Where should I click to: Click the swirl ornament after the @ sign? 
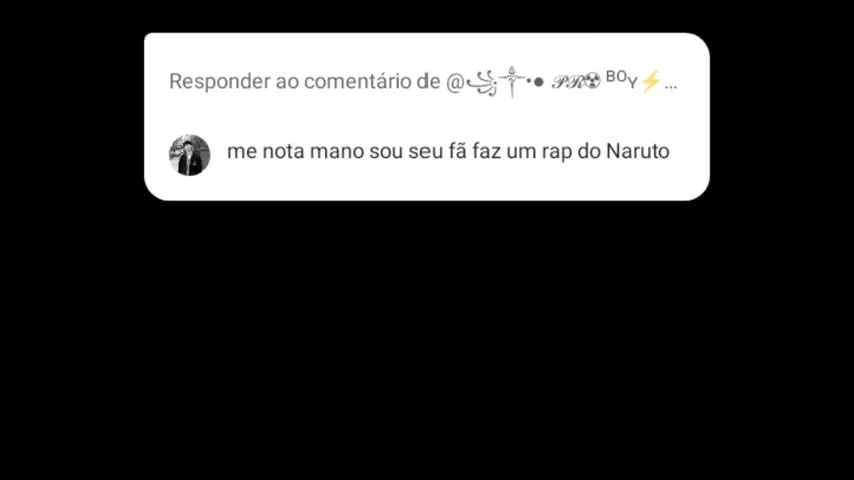[482, 83]
